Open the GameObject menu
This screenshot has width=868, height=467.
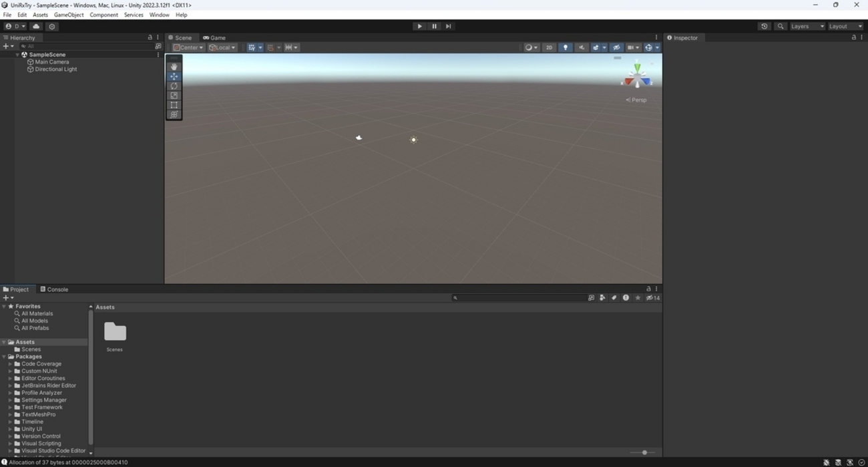[x=69, y=15]
